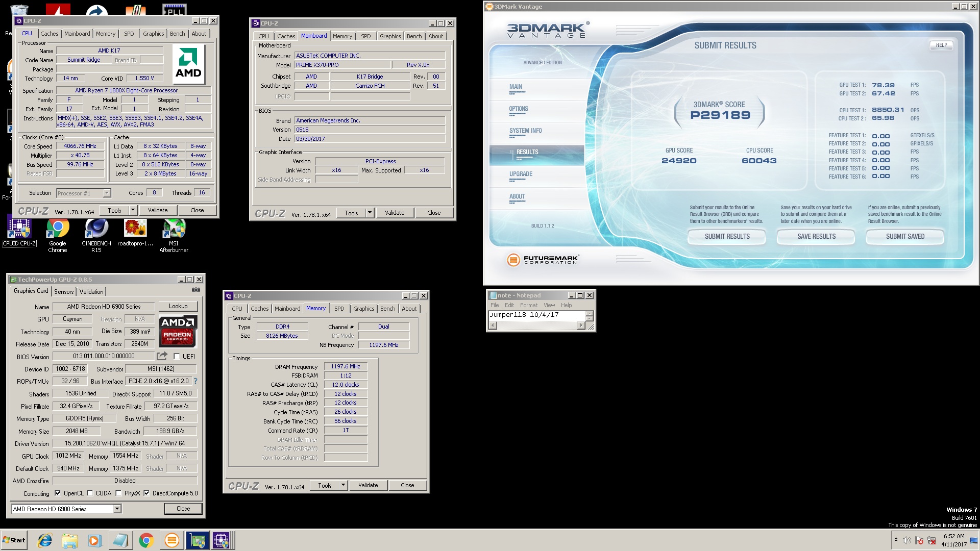980x551 pixels.
Task: Click the GPU SCORE value 24920
Action: 679,161
